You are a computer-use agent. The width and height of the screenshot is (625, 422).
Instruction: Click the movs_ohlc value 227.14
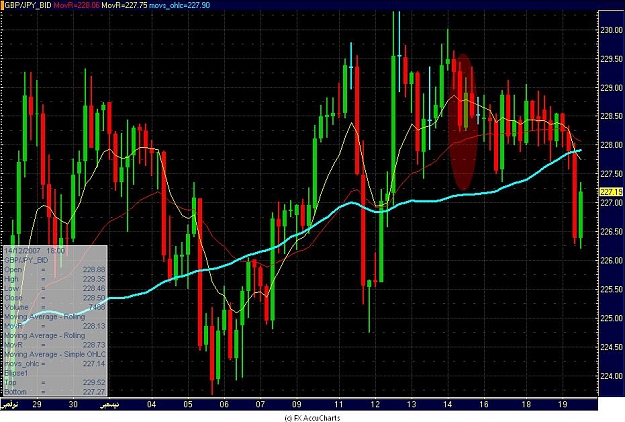click(94, 364)
